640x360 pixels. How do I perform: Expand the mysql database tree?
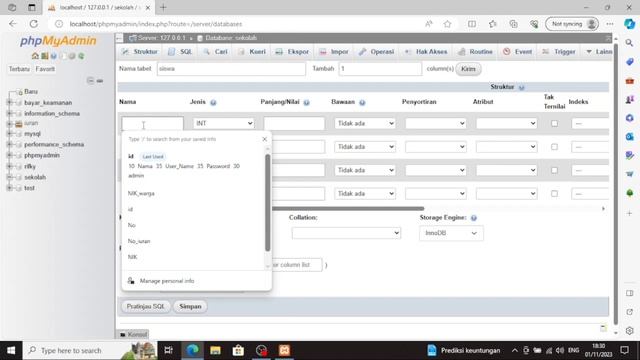(x=9, y=133)
